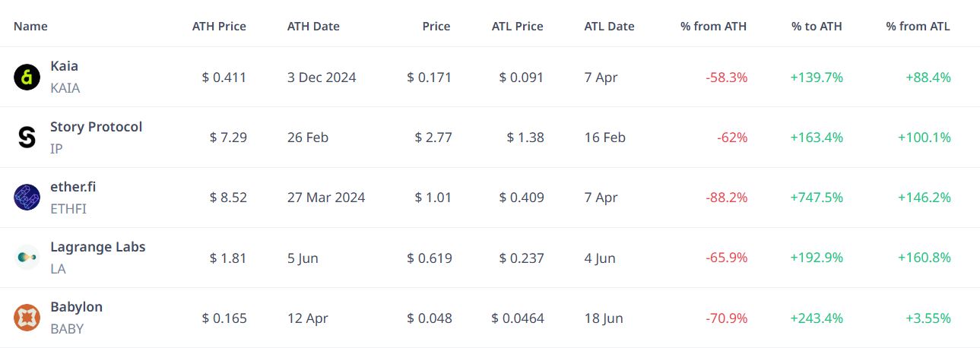The height and width of the screenshot is (348, 980).
Task: Click the Story Protocol logo icon
Action: pyautogui.click(x=27, y=137)
